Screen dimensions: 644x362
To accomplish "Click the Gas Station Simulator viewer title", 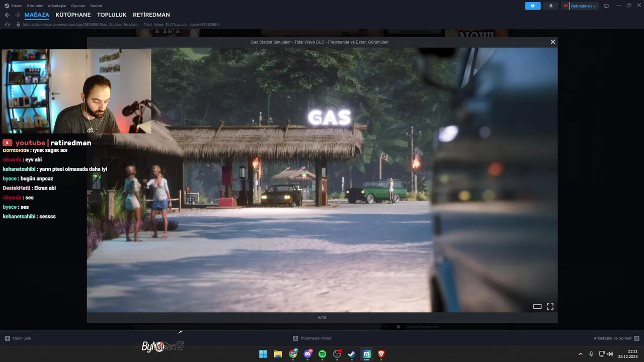I will point(319,42).
